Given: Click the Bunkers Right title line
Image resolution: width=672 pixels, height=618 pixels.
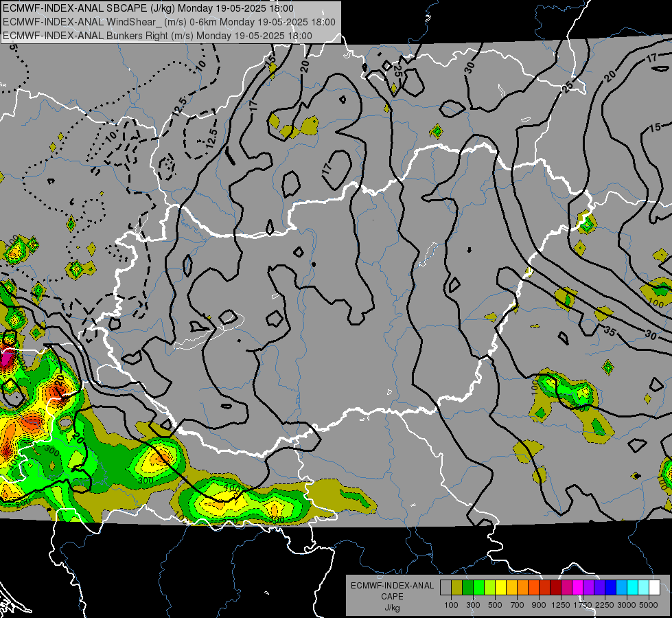Looking at the screenshot, I should (x=157, y=36).
